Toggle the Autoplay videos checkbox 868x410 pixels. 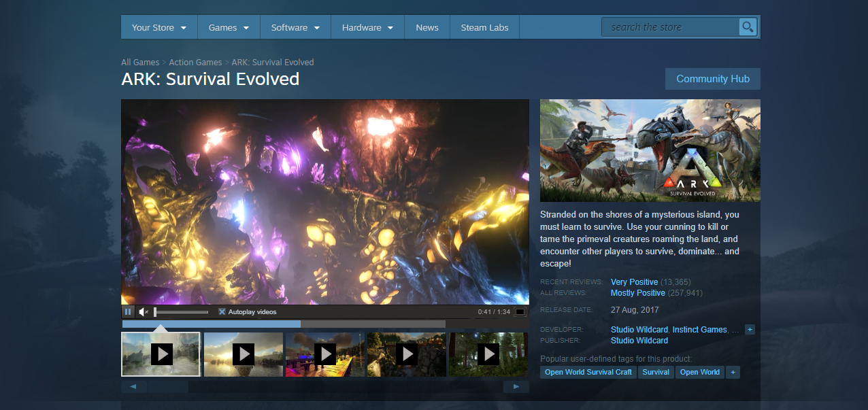click(222, 312)
